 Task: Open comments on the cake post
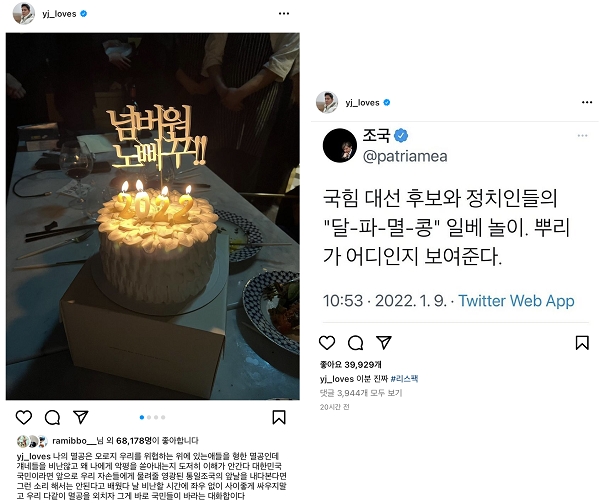(52, 417)
